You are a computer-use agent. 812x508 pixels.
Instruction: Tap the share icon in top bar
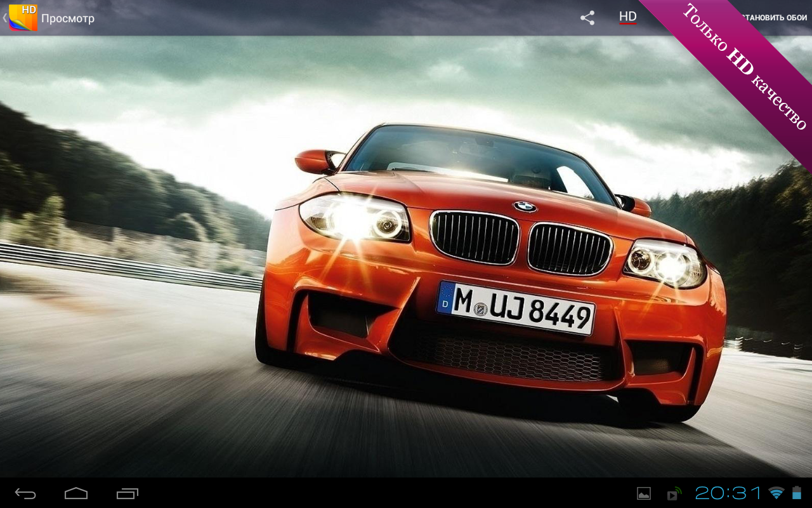pos(587,18)
